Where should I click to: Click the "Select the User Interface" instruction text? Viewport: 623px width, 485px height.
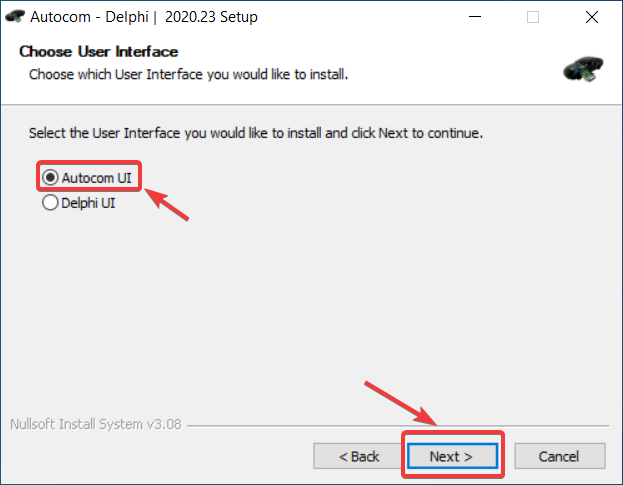(256, 133)
